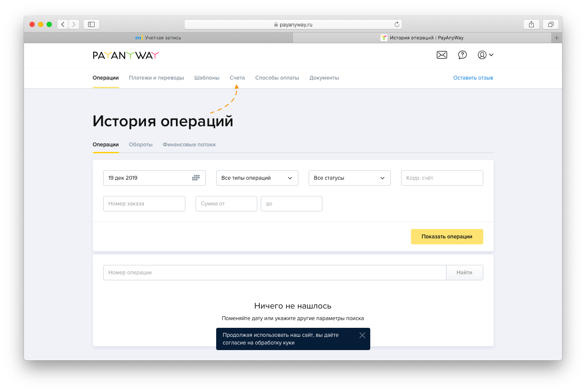Screen dimensions: 586x392
Task: Open 'Способы оплаты' navigation item
Action: (277, 78)
